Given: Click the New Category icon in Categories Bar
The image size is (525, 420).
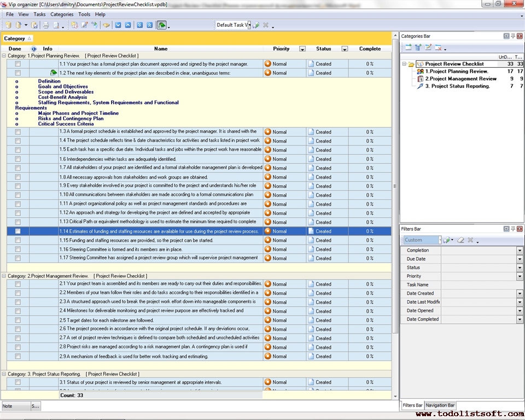Looking at the screenshot, I should [408, 48].
